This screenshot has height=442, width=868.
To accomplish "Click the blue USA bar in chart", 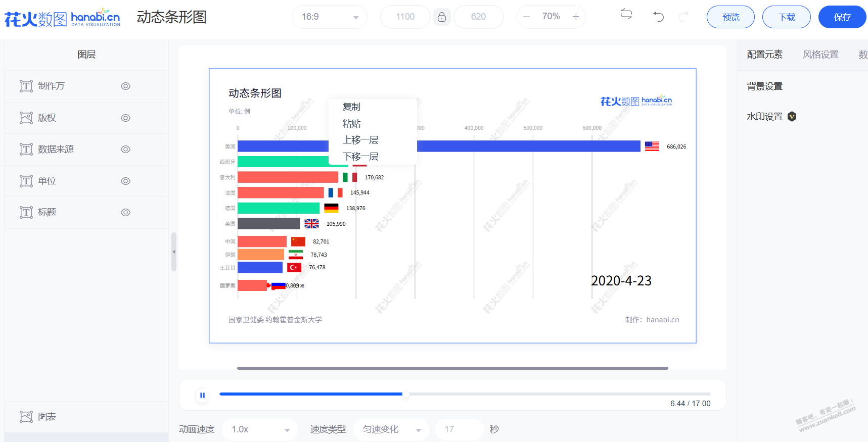I will (x=439, y=146).
